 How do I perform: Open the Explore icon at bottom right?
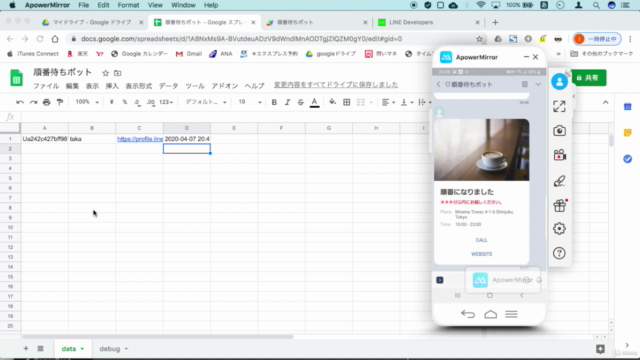600,349
